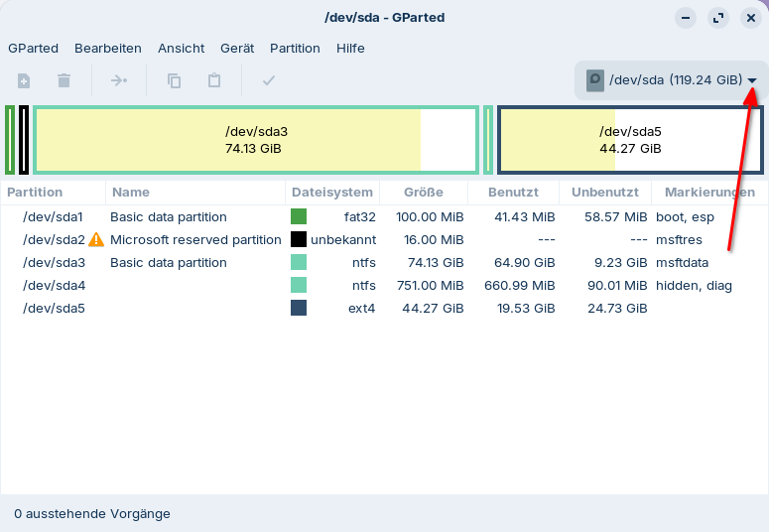
Task: Select the /dev/sda5 block in disk map
Action: [x=630, y=140]
